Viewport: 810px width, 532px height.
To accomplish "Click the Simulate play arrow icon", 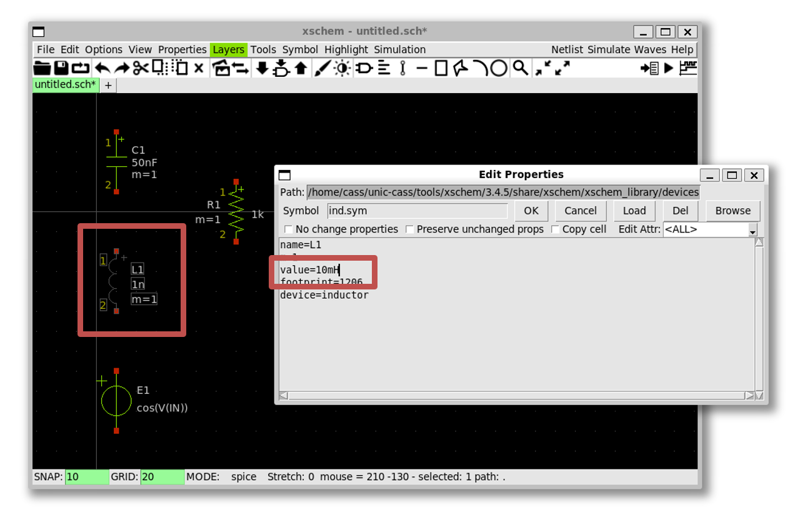I will point(669,68).
